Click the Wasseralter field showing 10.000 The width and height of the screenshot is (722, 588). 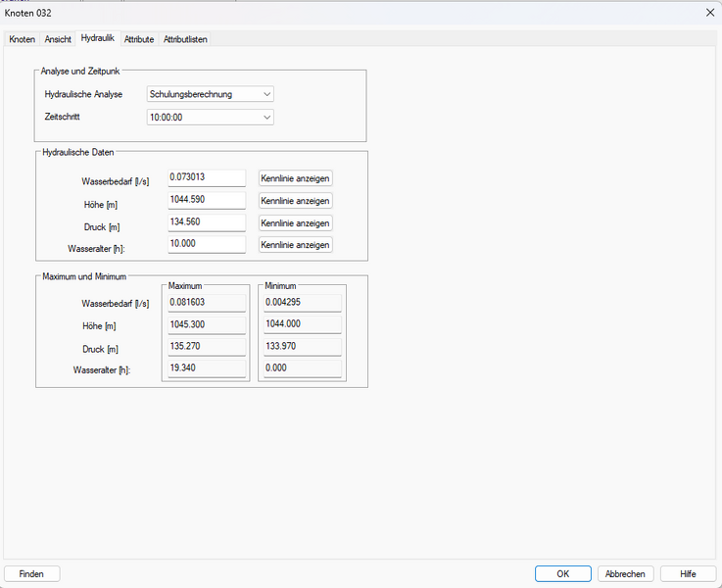207,244
